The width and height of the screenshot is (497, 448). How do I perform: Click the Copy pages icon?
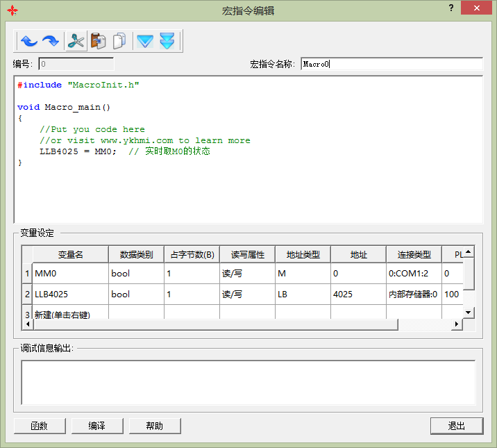(120, 41)
